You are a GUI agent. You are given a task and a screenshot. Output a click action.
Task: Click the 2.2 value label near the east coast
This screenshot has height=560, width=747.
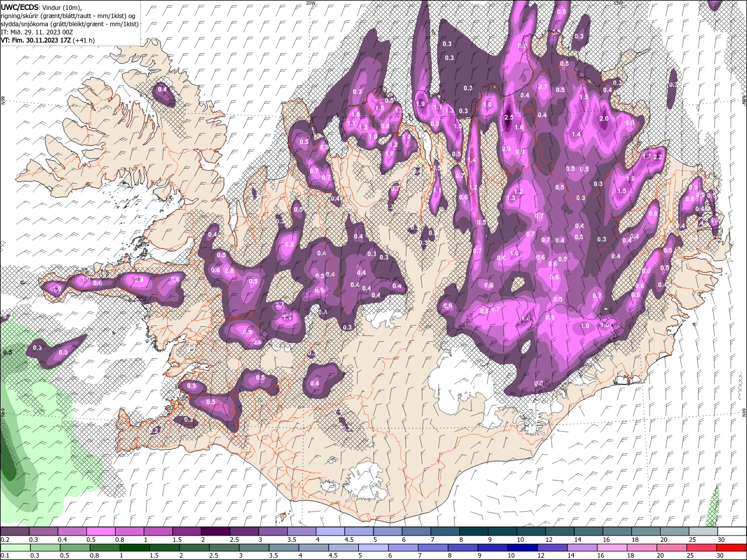tap(659, 157)
